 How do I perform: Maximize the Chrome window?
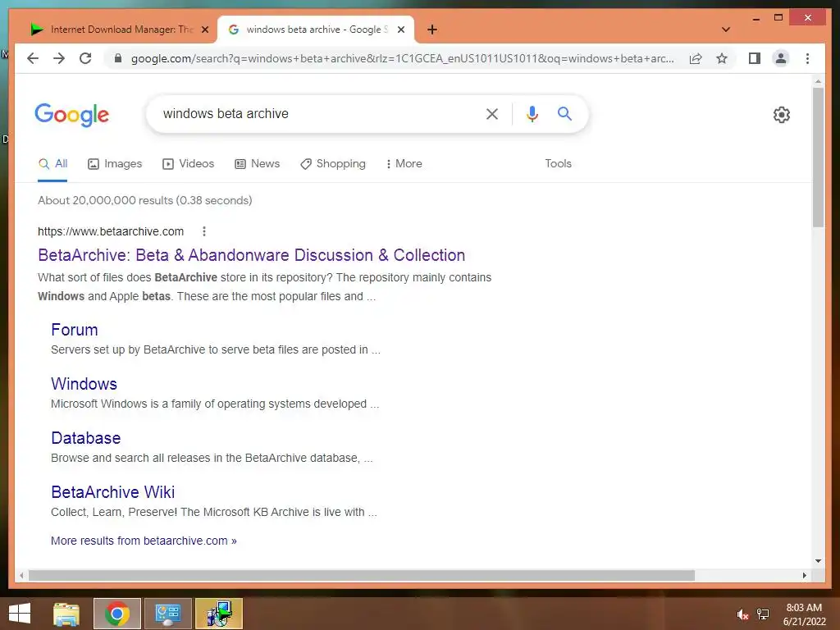click(778, 18)
